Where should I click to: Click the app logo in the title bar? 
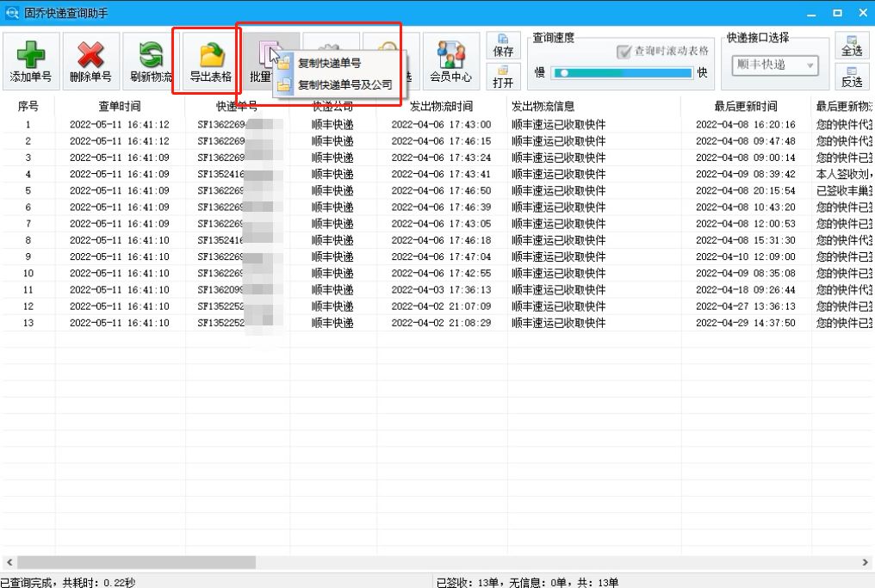[10, 11]
